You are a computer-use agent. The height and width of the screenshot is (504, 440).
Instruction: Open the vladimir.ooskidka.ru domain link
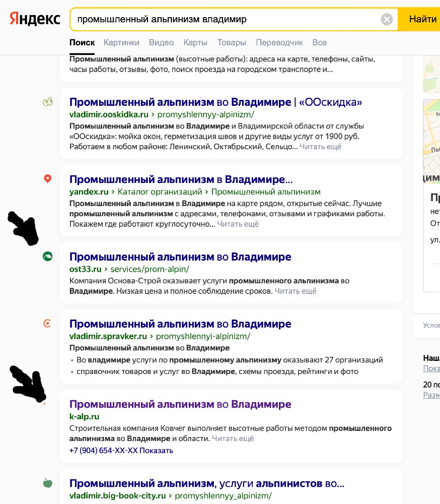click(109, 114)
